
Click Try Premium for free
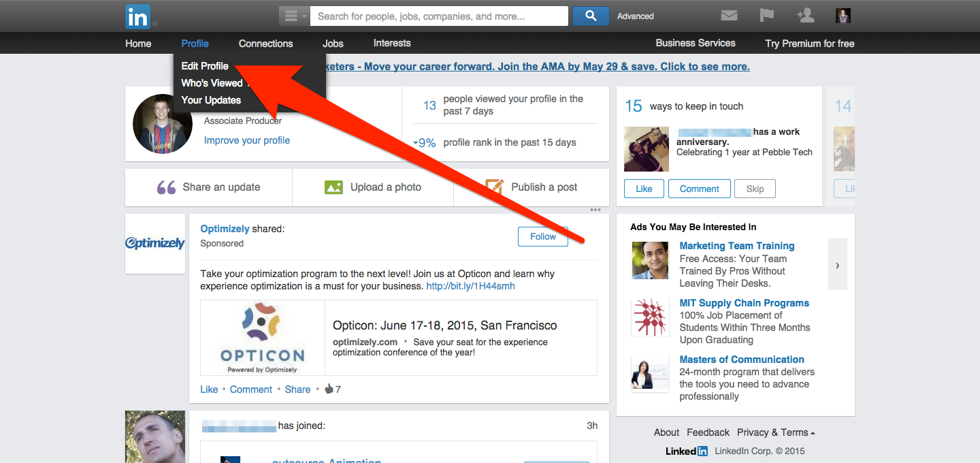pos(809,44)
